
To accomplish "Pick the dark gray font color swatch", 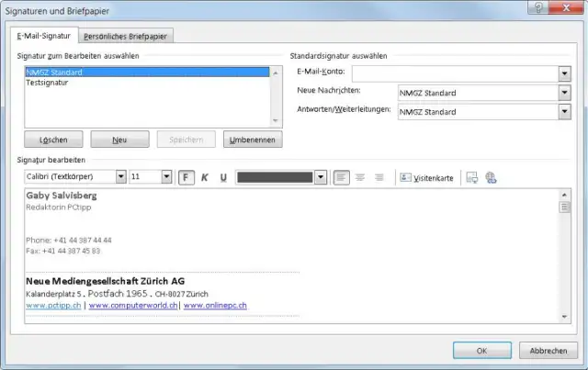I will pyautogui.click(x=275, y=177).
